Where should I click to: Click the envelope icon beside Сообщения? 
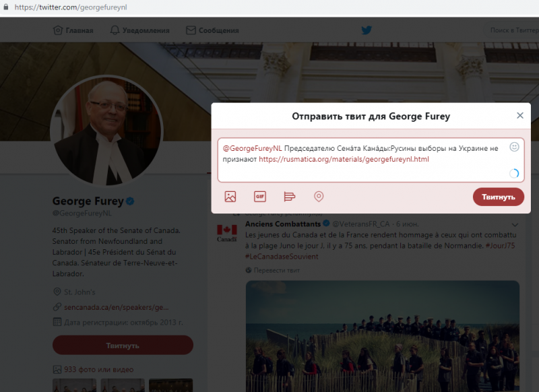[191, 30]
